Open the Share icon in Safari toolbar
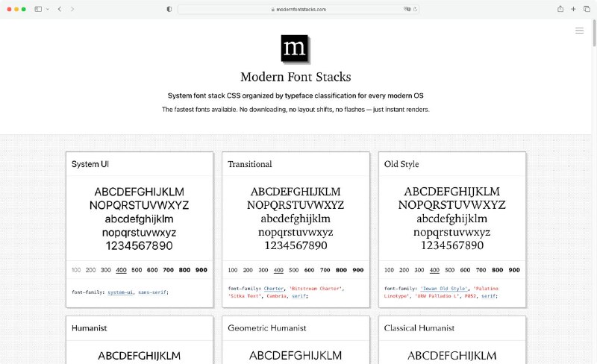597x364 pixels. (x=560, y=9)
